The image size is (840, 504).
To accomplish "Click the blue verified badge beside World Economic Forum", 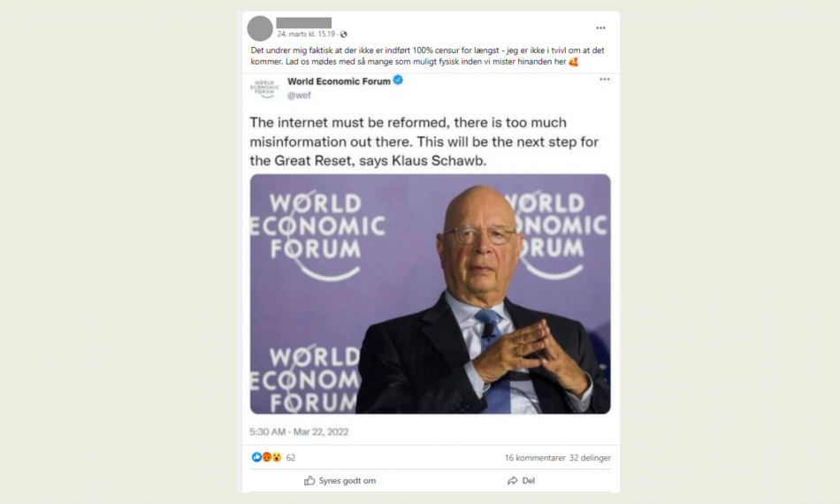I will pyautogui.click(x=398, y=80).
